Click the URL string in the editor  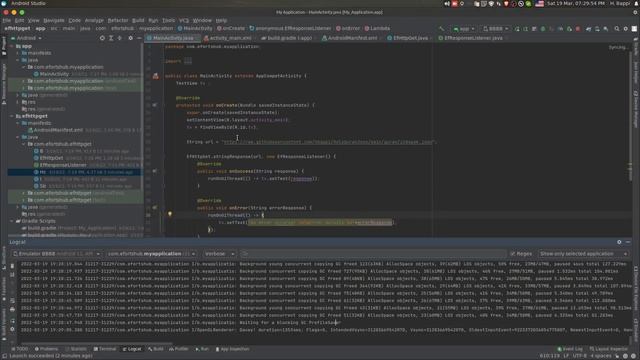tap(328, 142)
